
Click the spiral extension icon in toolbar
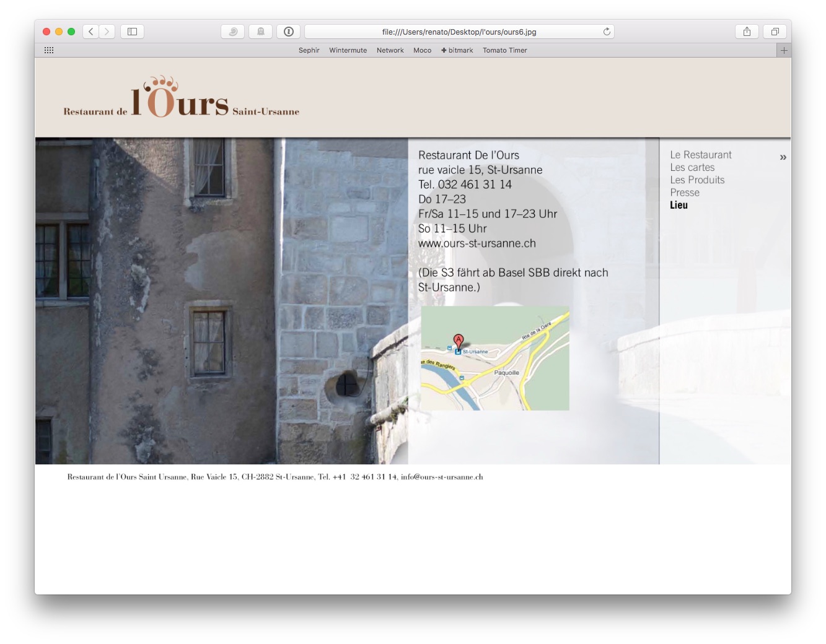(233, 32)
